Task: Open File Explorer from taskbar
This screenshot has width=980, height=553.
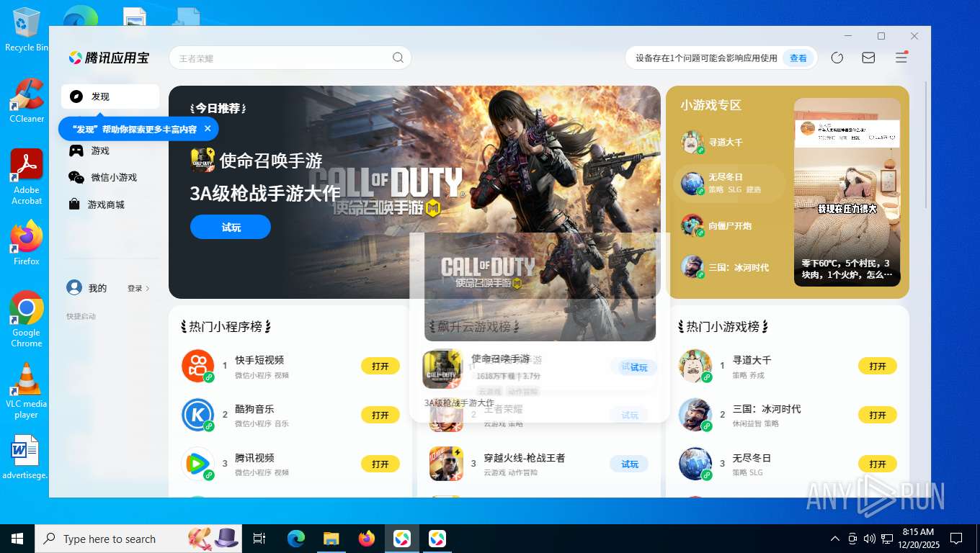Action: click(x=331, y=539)
